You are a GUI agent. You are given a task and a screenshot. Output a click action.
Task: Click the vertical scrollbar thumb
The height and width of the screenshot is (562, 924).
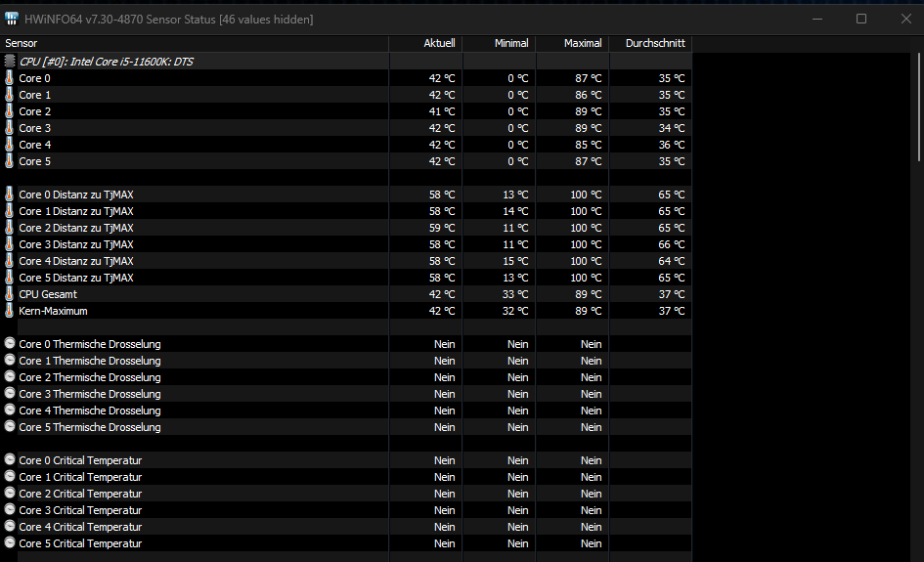919,108
